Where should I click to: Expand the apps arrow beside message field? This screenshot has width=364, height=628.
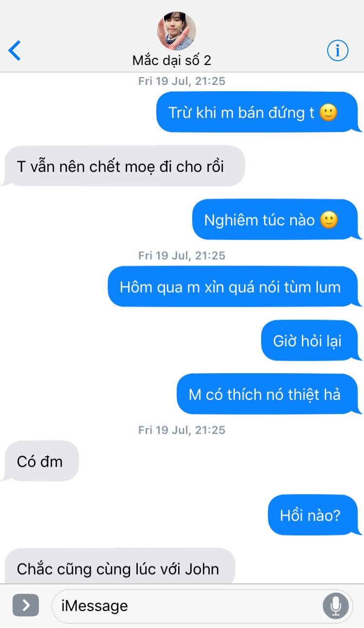[x=26, y=605]
